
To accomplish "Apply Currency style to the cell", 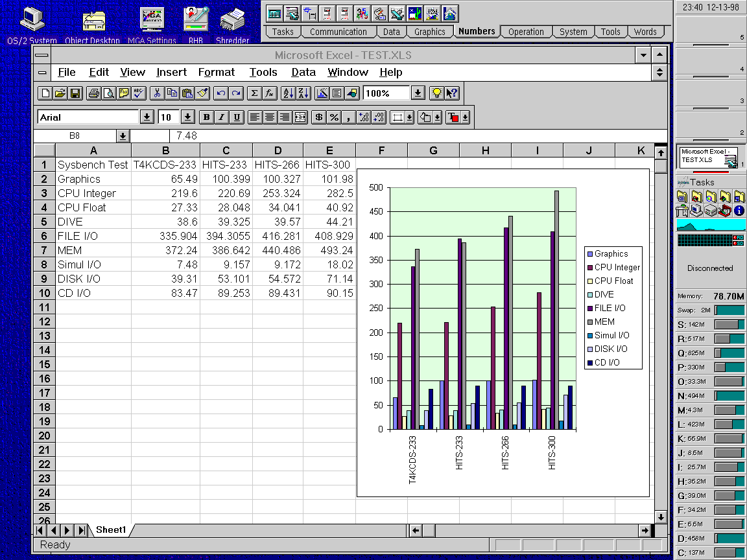I will pyautogui.click(x=319, y=117).
